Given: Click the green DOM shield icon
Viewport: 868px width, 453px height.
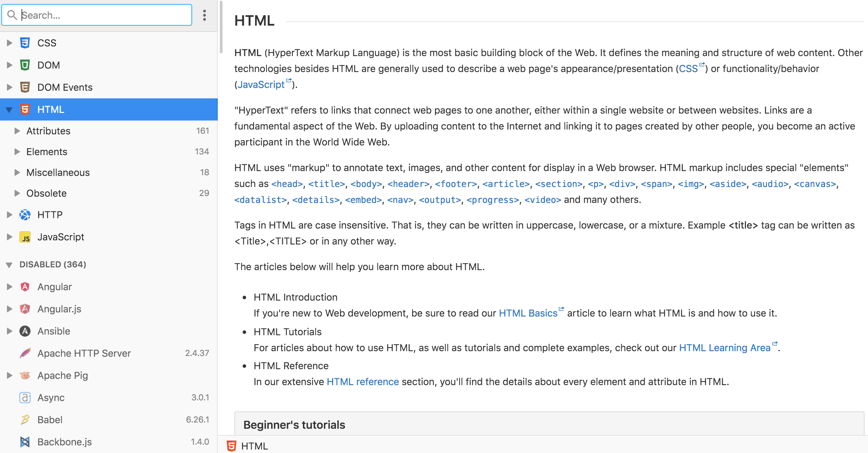Looking at the screenshot, I should [x=25, y=65].
